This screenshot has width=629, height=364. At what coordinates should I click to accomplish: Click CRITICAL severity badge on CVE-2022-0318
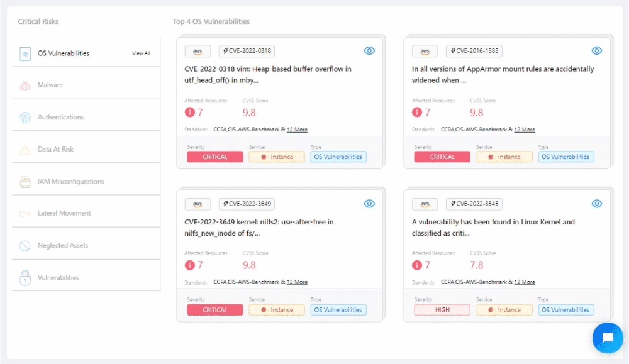215,157
